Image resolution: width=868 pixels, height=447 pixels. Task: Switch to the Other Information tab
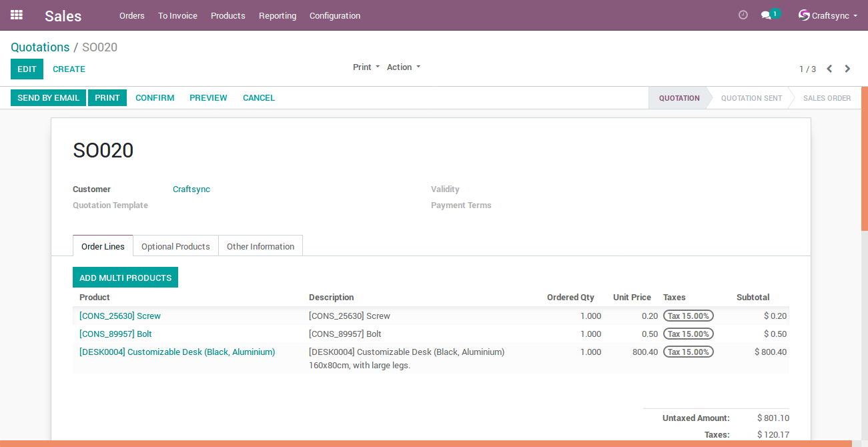pos(260,246)
